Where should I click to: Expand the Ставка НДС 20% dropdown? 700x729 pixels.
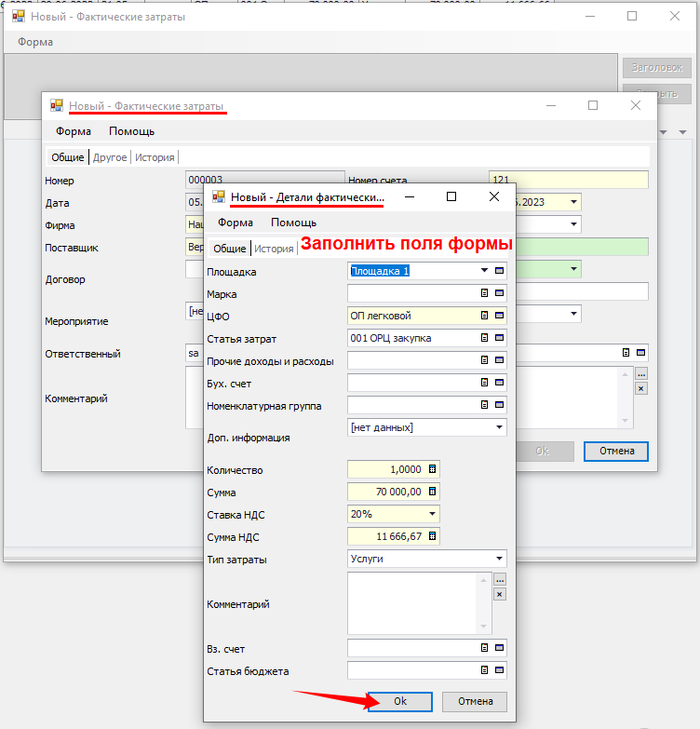(432, 514)
